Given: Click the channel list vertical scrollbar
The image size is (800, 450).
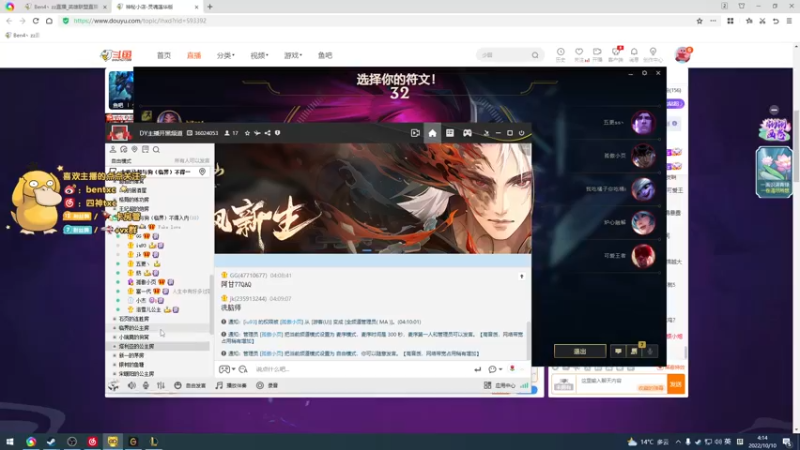Looking at the screenshot, I should pos(211,304).
